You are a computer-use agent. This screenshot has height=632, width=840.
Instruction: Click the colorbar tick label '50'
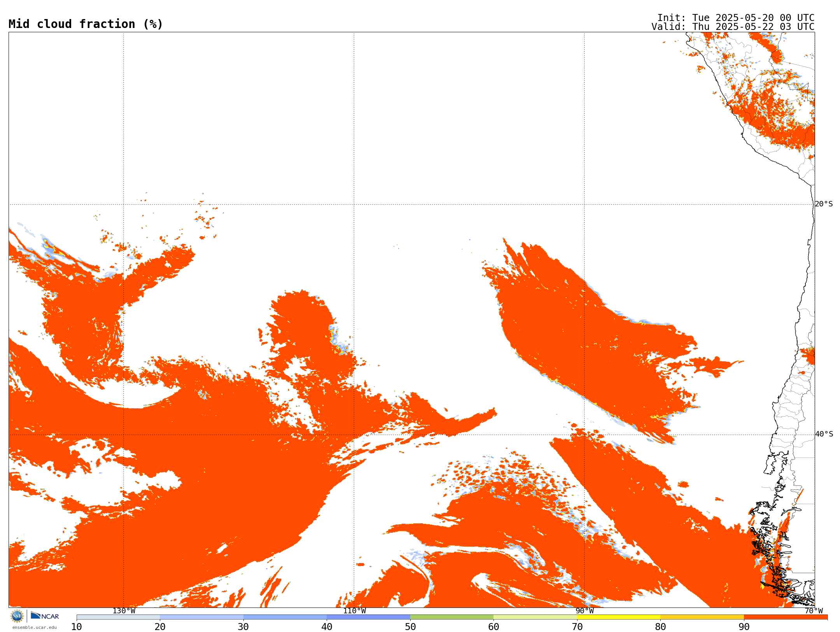pos(410,627)
